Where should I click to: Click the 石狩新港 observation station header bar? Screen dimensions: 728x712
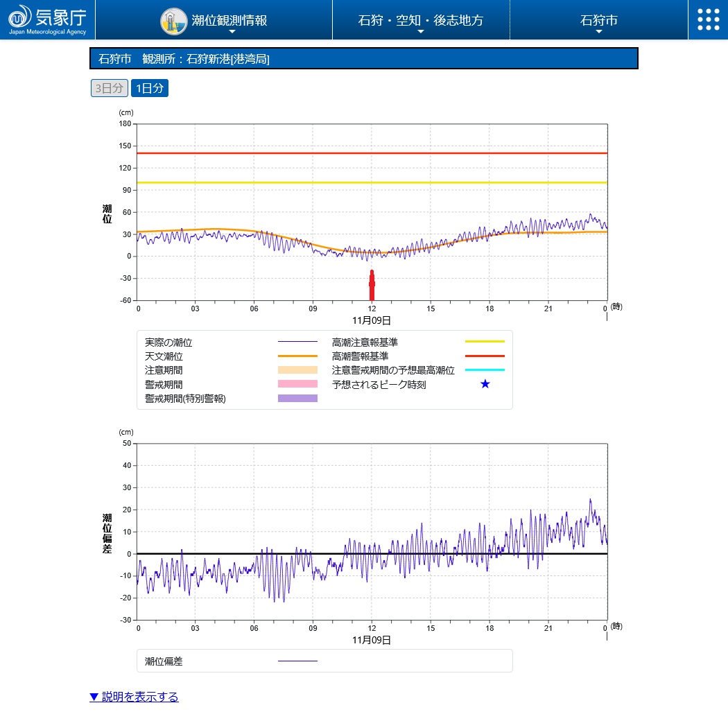(363, 59)
